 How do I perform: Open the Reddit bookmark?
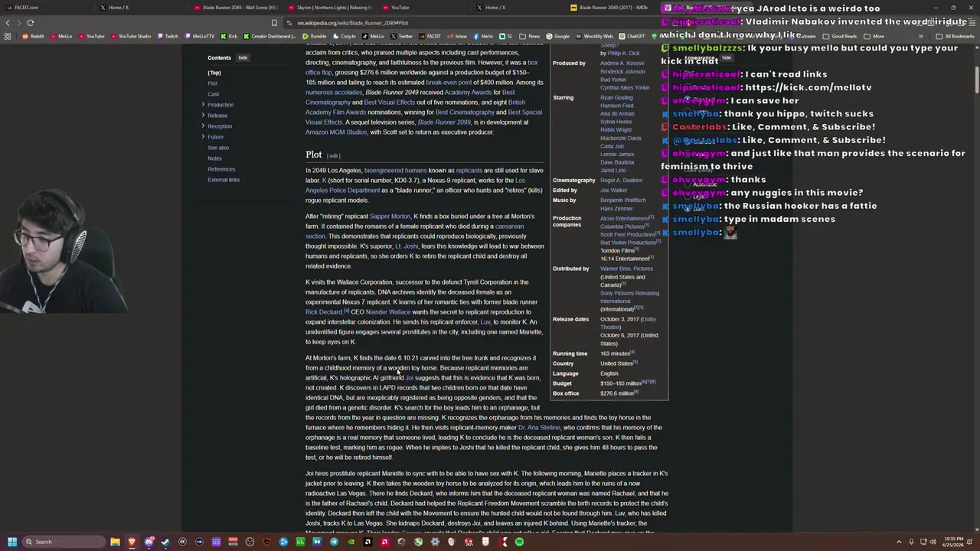pyautogui.click(x=34, y=36)
